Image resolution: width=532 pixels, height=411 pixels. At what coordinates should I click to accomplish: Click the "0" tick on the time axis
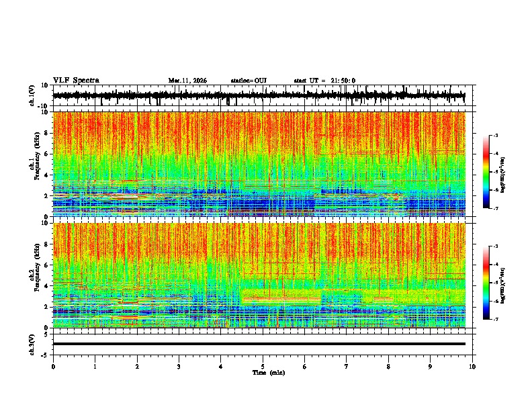pos(53,367)
